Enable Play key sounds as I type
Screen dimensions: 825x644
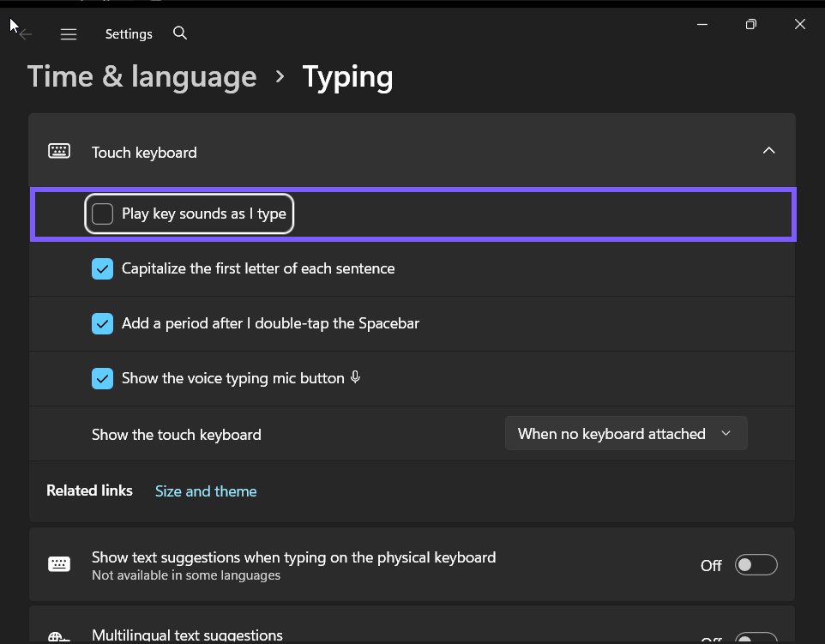102,214
